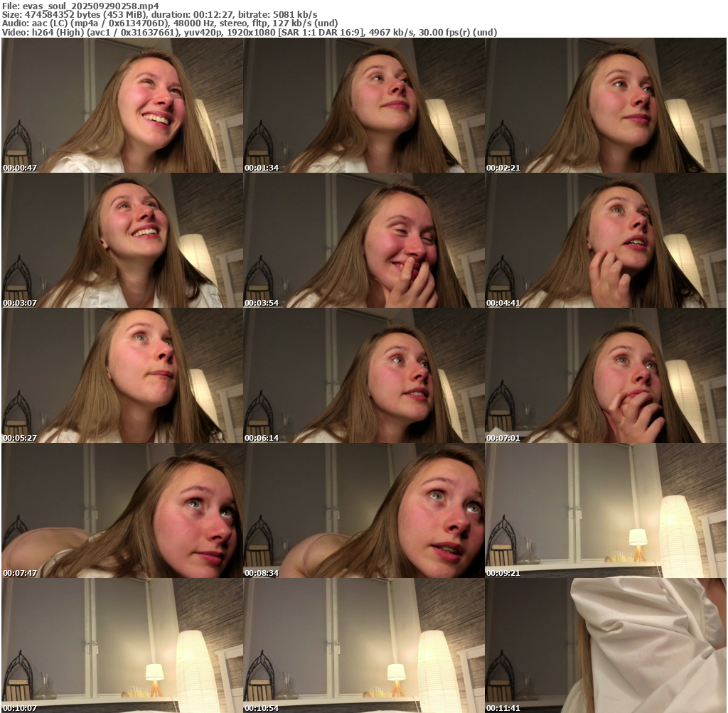
Task: Pick the thumbnail timestamped 00:08:34
Action: [364, 510]
